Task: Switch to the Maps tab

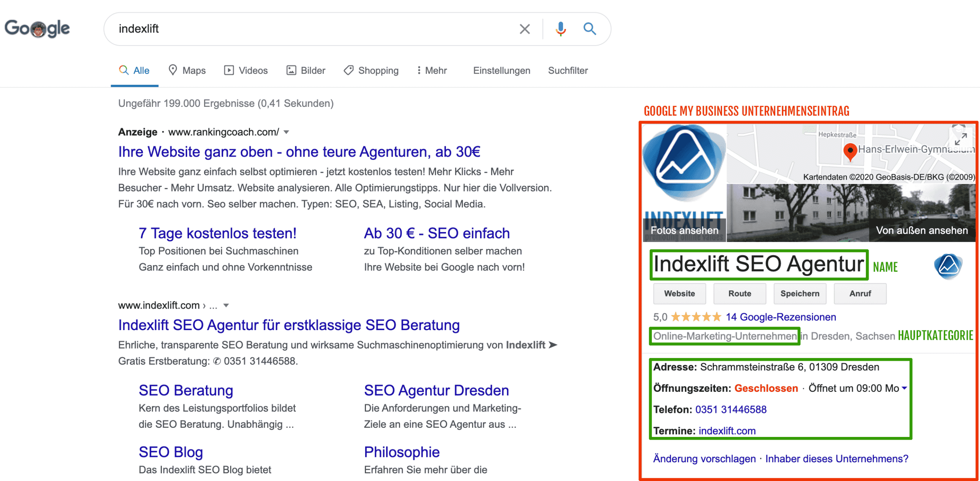Action: pos(187,70)
